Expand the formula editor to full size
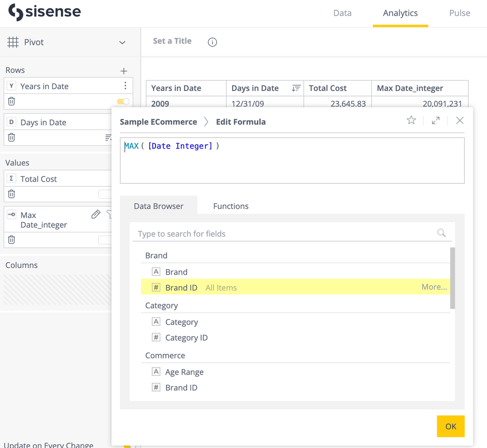The height and width of the screenshot is (448, 487). pos(436,120)
